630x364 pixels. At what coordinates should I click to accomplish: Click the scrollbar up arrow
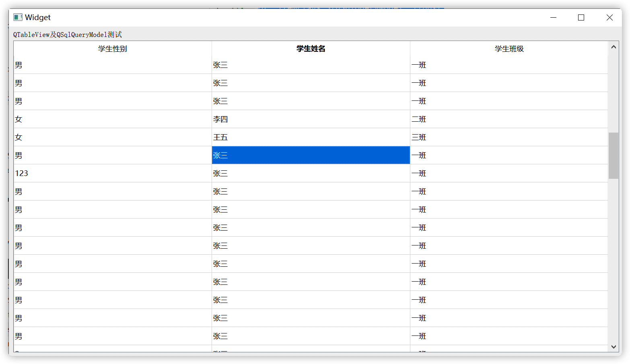pyautogui.click(x=614, y=47)
